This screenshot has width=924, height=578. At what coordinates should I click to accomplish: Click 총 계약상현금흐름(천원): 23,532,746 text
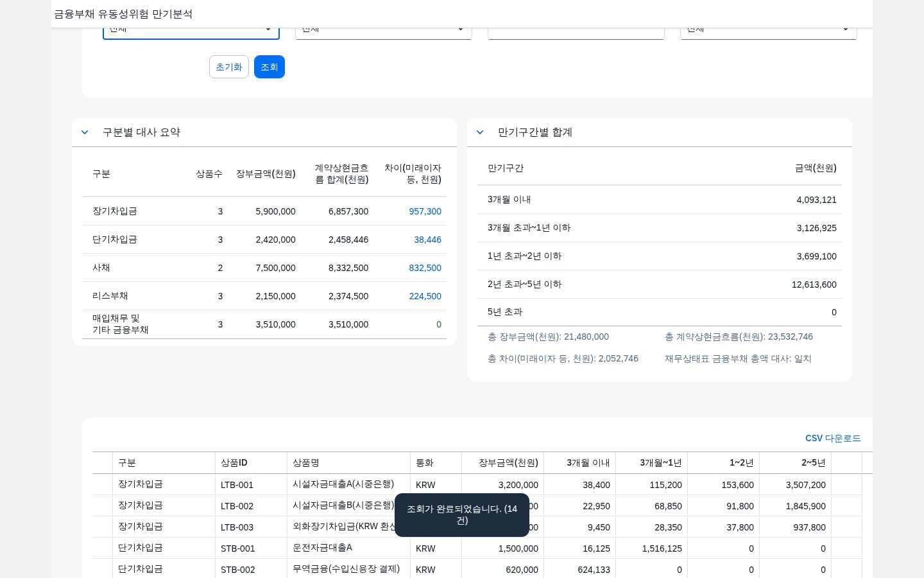tap(739, 337)
